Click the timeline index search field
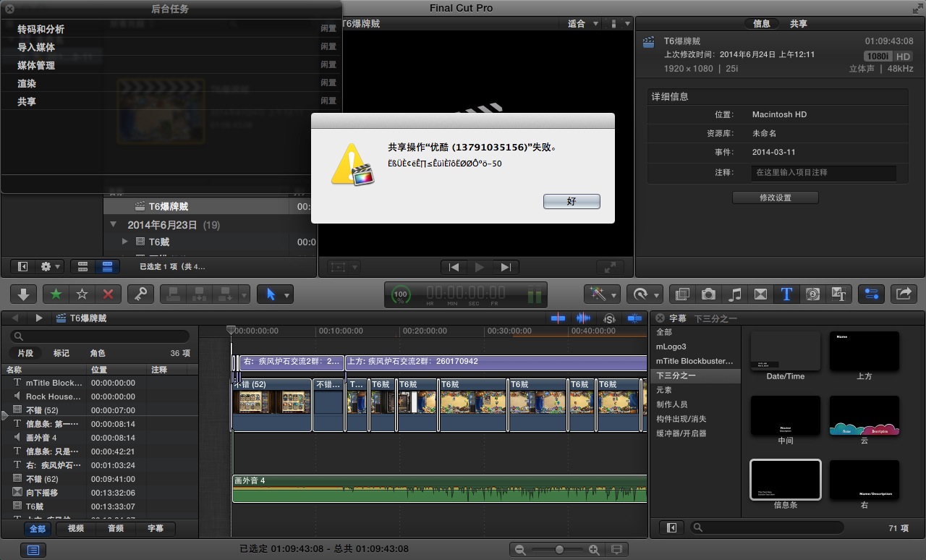Image resolution: width=926 pixels, height=560 pixels. [101, 336]
